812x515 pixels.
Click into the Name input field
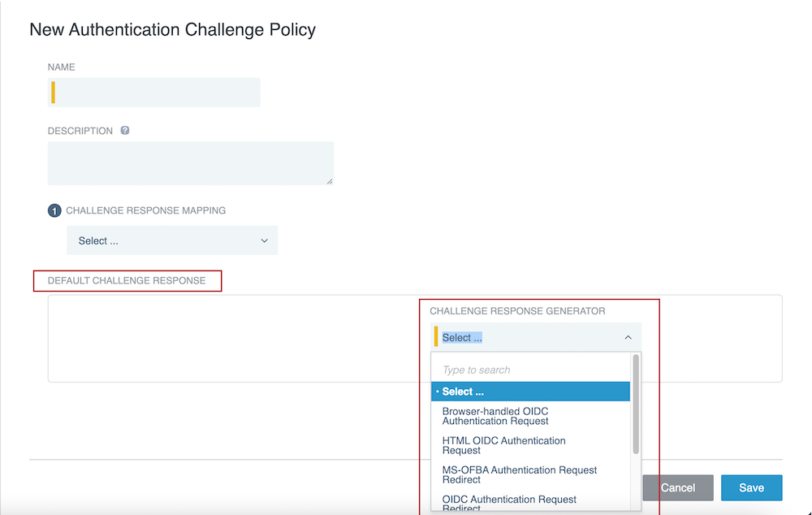coord(153,92)
